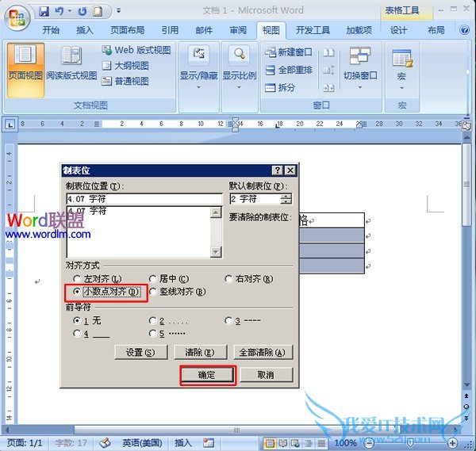This screenshot has width=476, height=451.
Task: Open the 插入 ribbon tab
Action: click(x=84, y=30)
